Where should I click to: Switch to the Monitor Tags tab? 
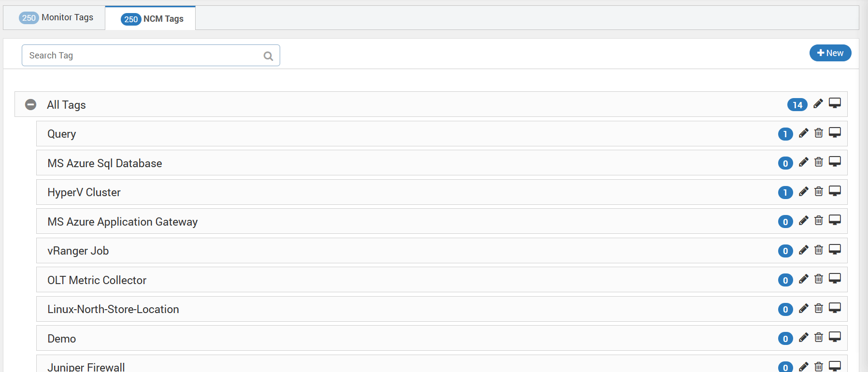(x=55, y=18)
